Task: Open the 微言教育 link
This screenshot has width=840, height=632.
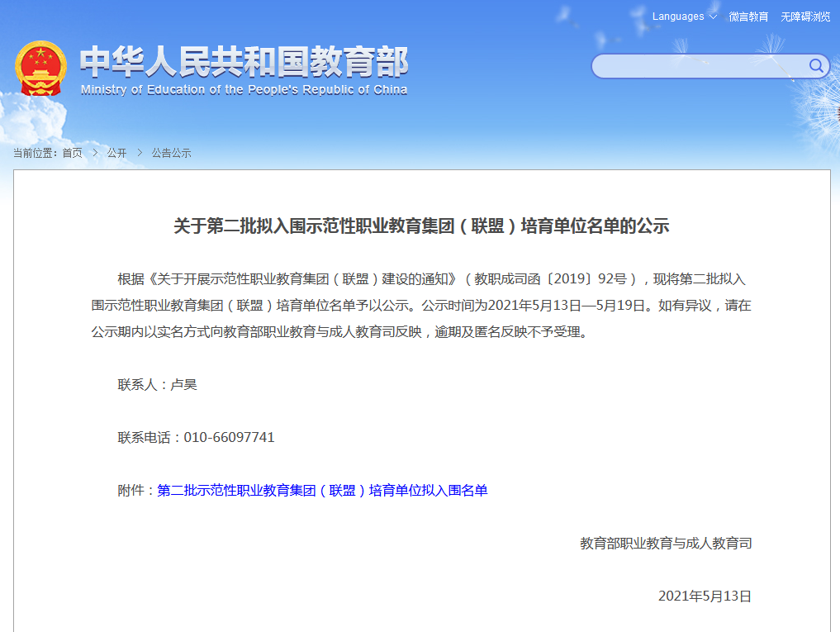Action: coord(748,17)
